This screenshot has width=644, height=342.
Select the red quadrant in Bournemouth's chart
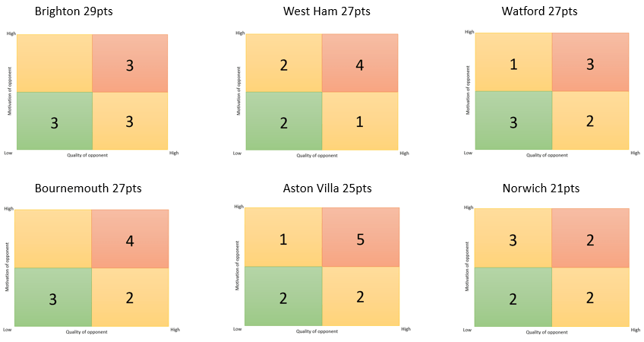click(x=130, y=241)
